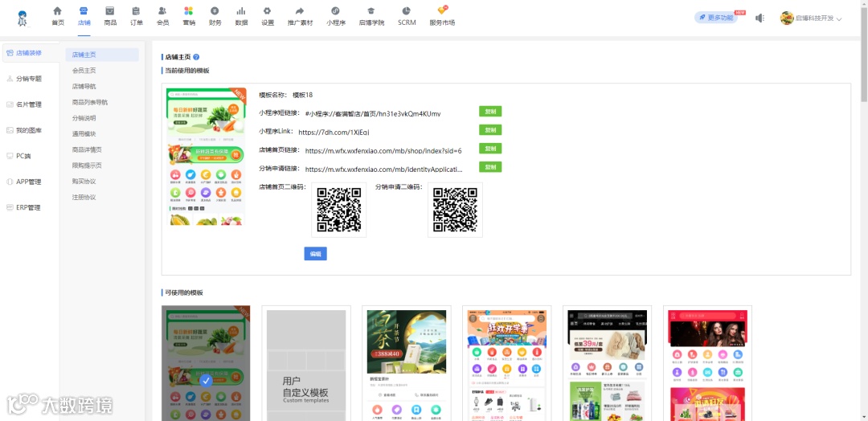Image resolution: width=868 pixels, height=421 pixels.
Task: Open the 订单 orders icon
Action: tap(136, 11)
